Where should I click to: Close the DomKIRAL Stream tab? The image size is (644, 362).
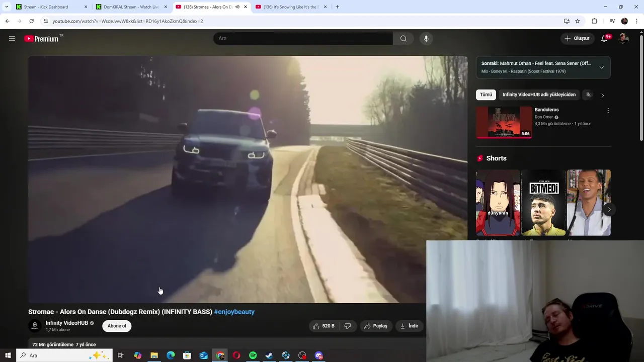[x=166, y=7]
